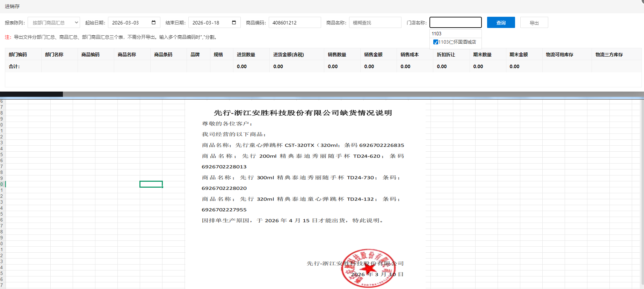Focus the 商品名称 fuzzy search field
Viewport: 644px width, 289px height.
(x=375, y=23)
